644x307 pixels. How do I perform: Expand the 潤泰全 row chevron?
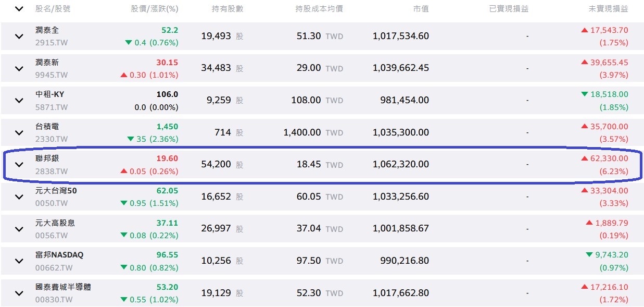click(19, 36)
